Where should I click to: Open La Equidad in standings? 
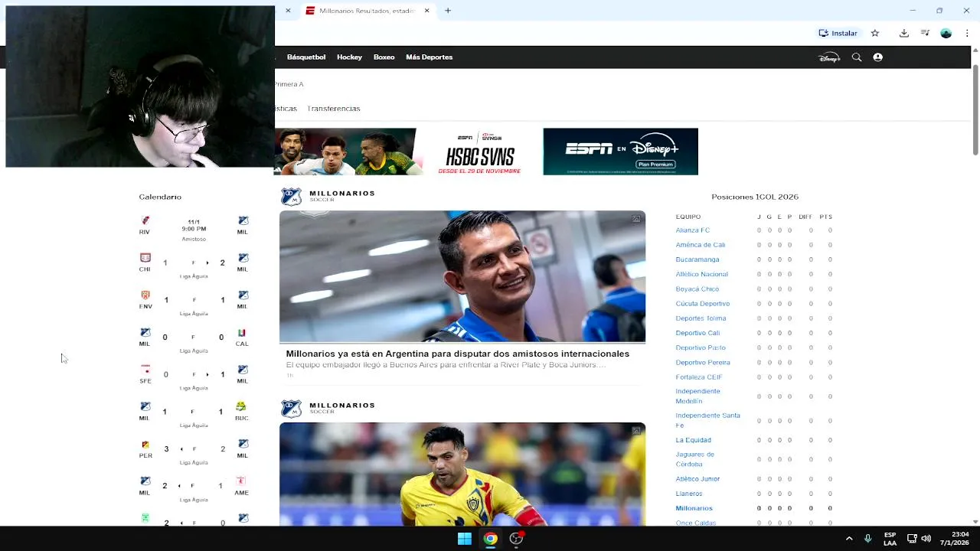pos(694,440)
